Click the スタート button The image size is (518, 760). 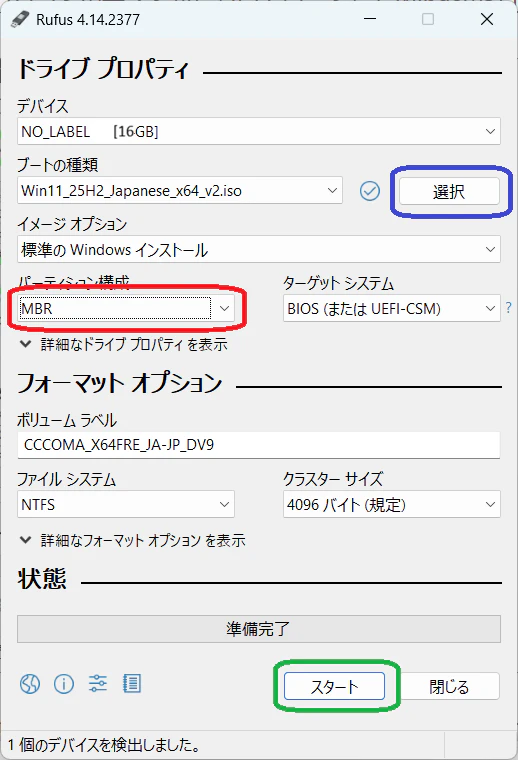(334, 686)
